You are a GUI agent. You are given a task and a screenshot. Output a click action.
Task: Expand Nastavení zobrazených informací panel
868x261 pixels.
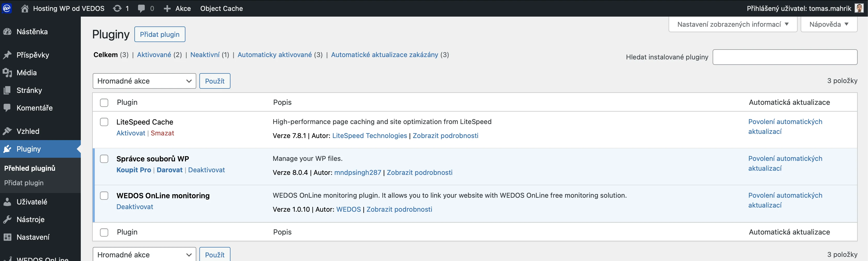pos(733,24)
